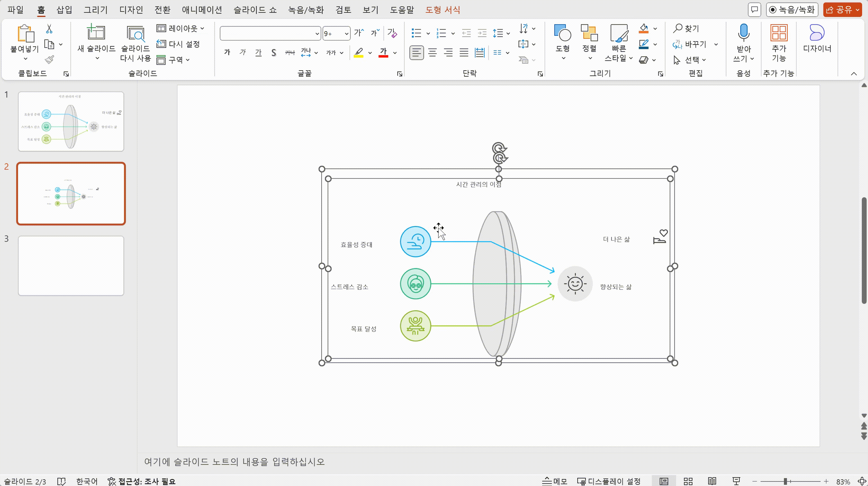Click the Cut scissors icon
The image size is (868, 486).
49,29
